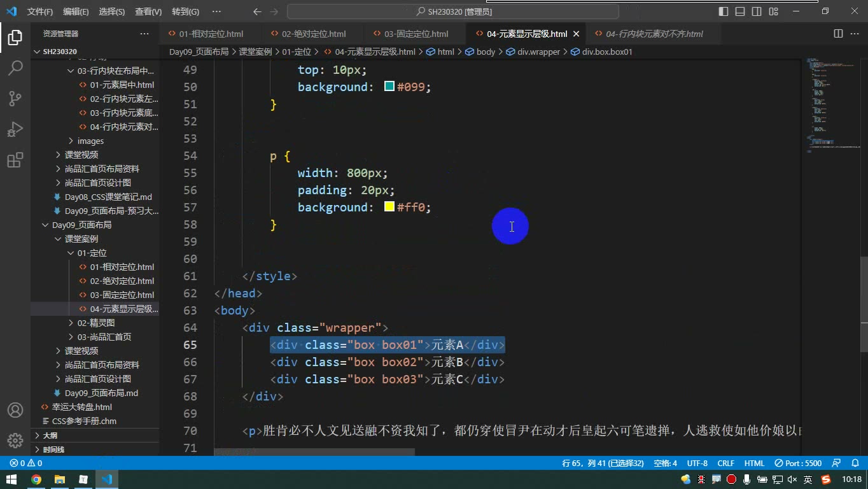
Task: Open the Run and Debug view
Action: point(15,129)
